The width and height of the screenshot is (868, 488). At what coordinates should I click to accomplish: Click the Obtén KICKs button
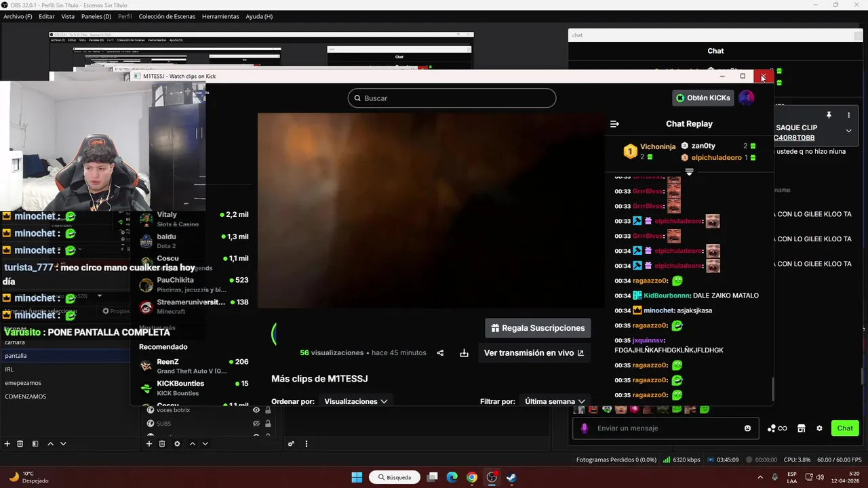pyautogui.click(x=703, y=98)
